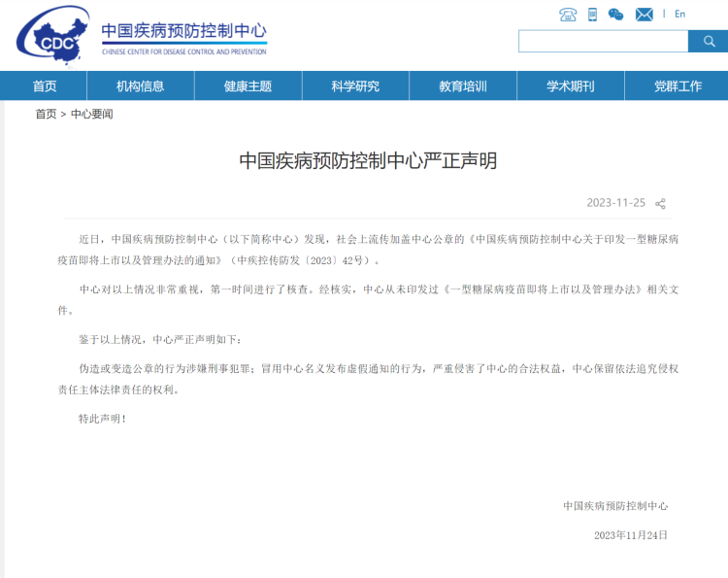Click the magnifier search button
Screen dimensions: 728x578
(708, 41)
